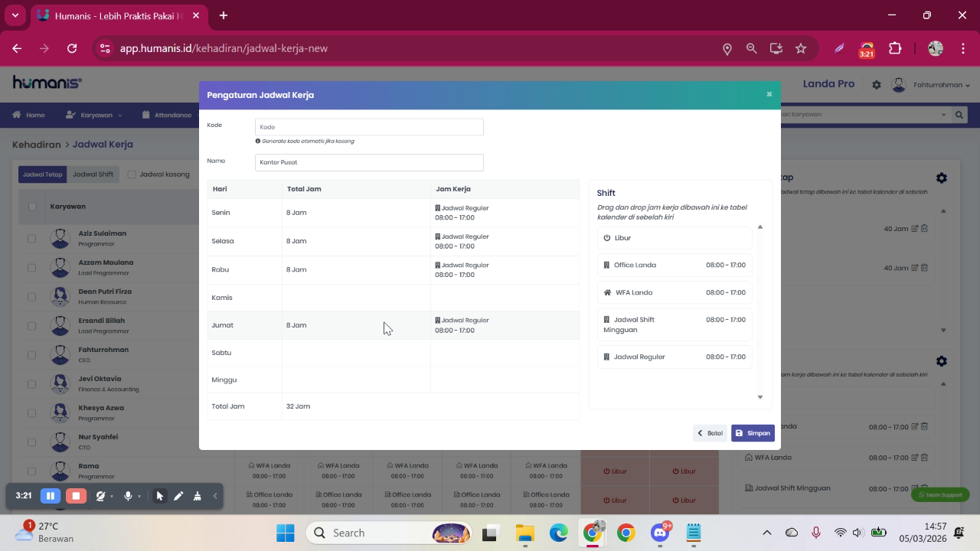Screen dimensions: 980x551
Task: Click the Sabtu day row label
Action: click(x=221, y=353)
